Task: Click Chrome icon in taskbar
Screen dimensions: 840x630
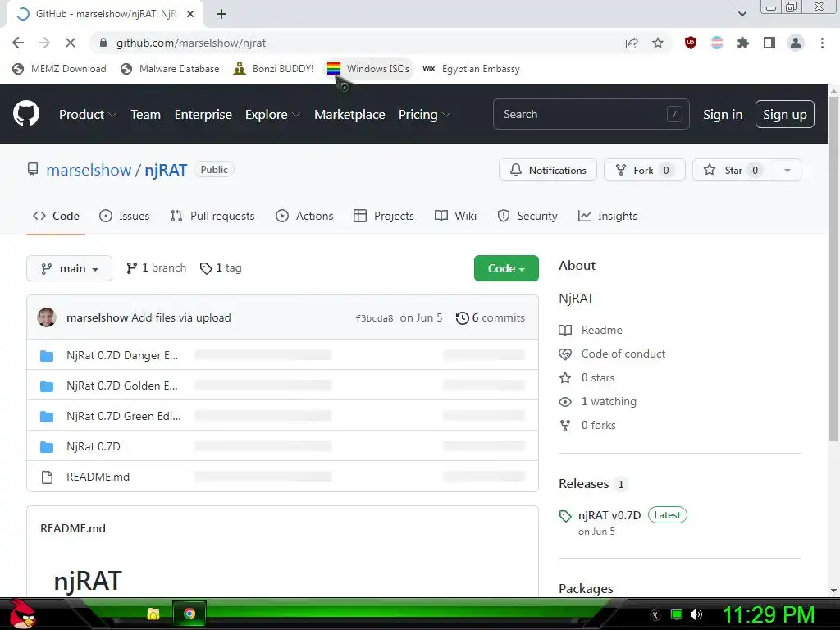Action: pos(189,614)
